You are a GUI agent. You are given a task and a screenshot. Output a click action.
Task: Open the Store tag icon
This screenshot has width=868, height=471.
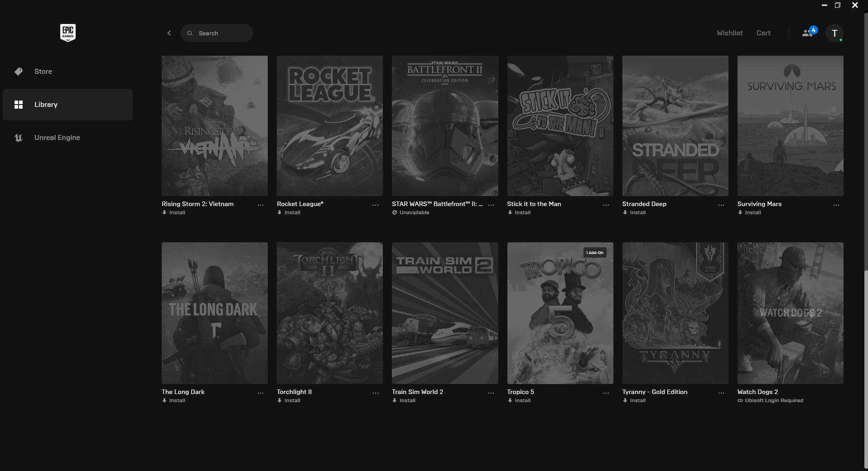point(19,72)
